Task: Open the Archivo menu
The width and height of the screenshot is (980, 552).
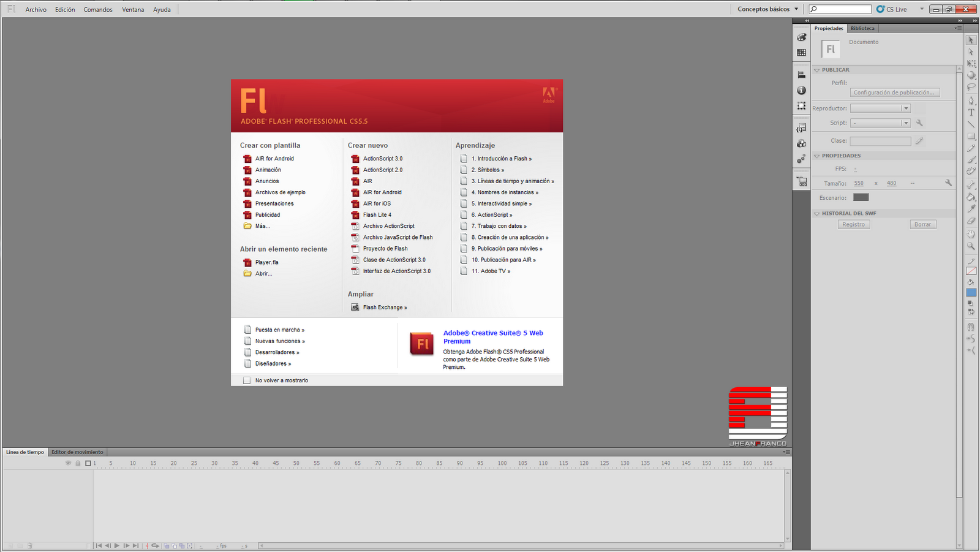Action: click(36, 10)
